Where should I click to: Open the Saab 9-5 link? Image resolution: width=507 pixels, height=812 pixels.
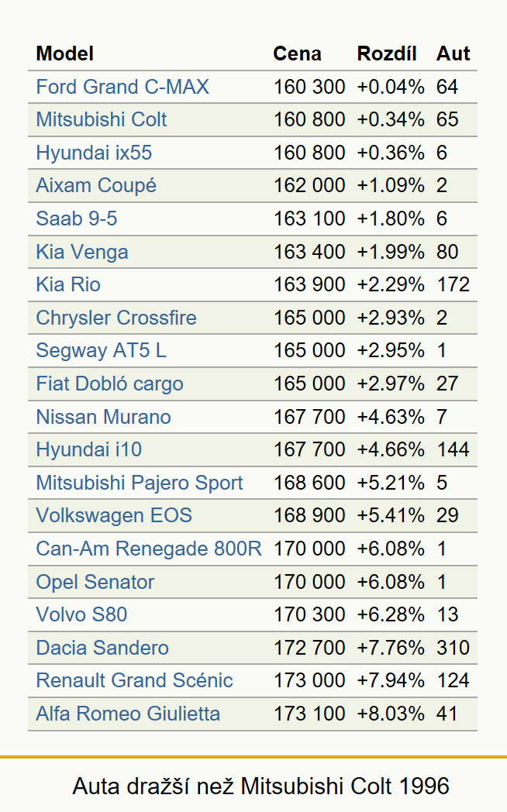point(77,218)
